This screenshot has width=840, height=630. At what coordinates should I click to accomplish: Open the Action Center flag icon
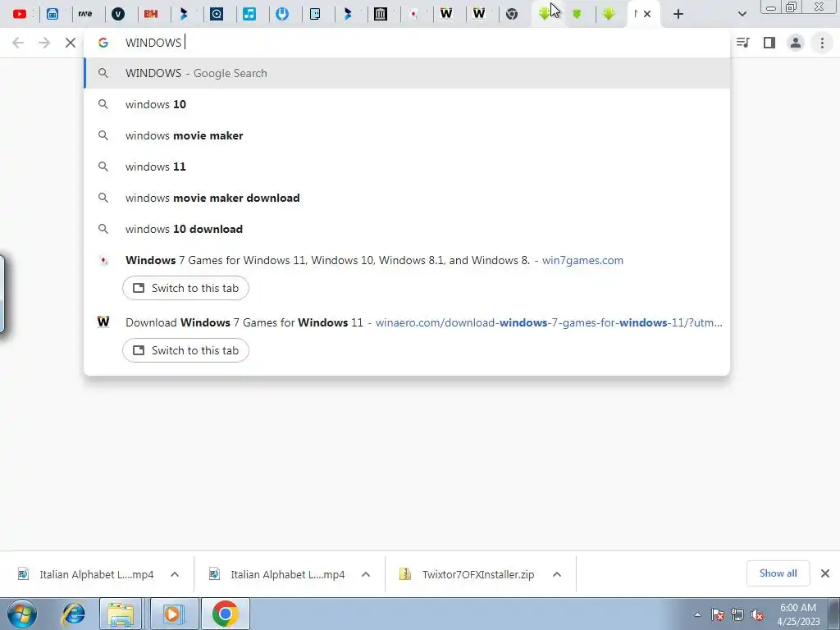pos(718,614)
